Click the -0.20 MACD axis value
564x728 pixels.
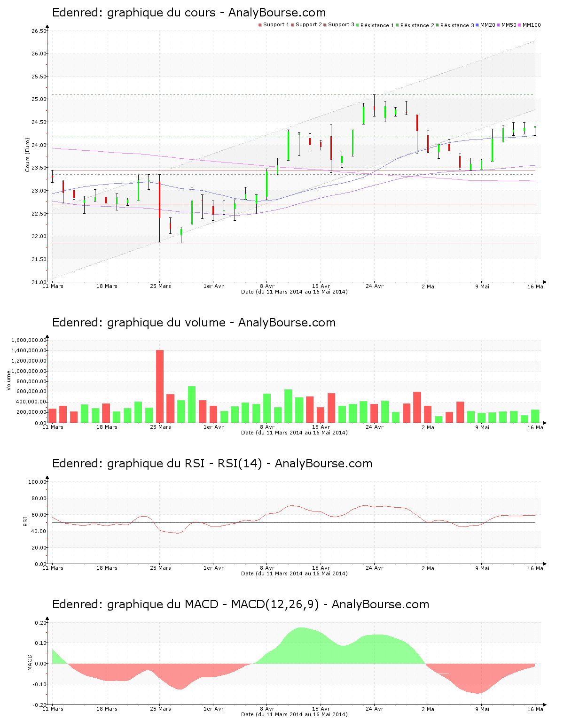[x=40, y=705]
